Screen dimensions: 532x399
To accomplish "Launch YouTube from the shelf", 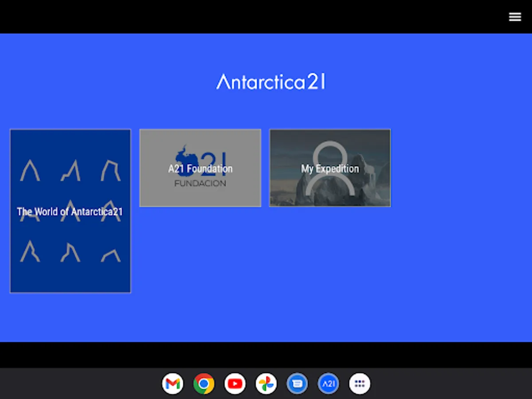I will click(235, 383).
